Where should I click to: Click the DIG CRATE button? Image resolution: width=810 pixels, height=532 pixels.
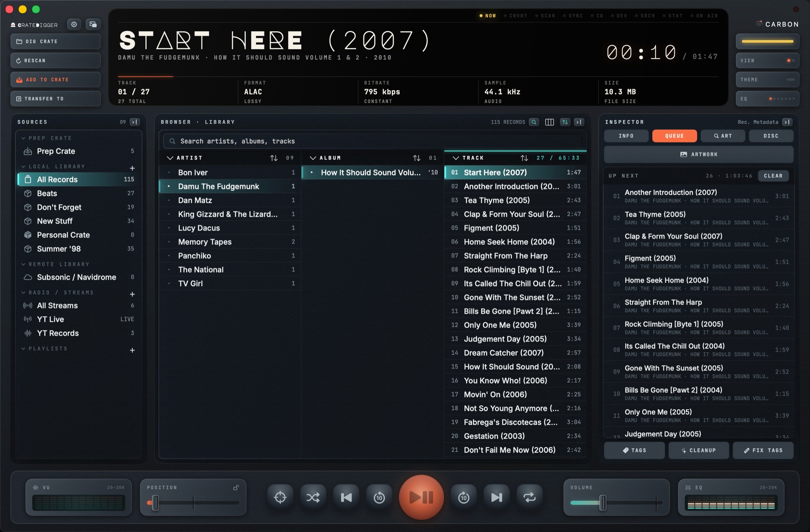click(x=55, y=42)
